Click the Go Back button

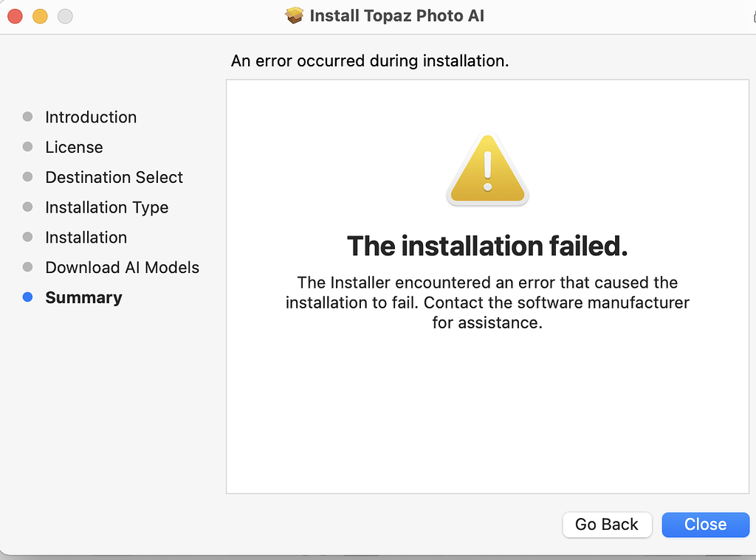click(x=607, y=524)
